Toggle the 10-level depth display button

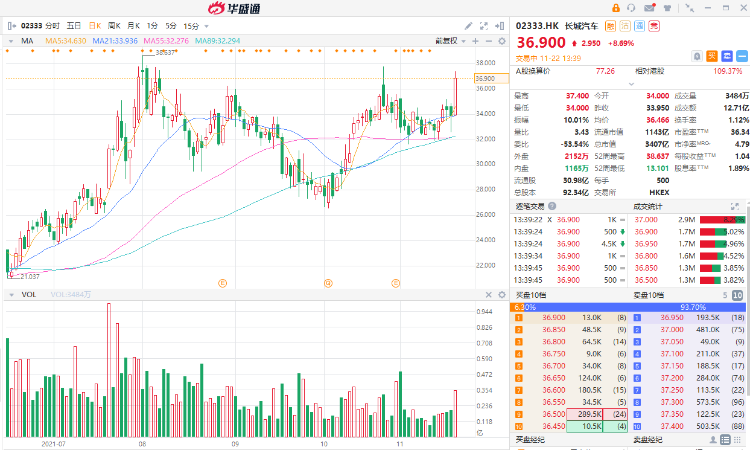click(736, 297)
